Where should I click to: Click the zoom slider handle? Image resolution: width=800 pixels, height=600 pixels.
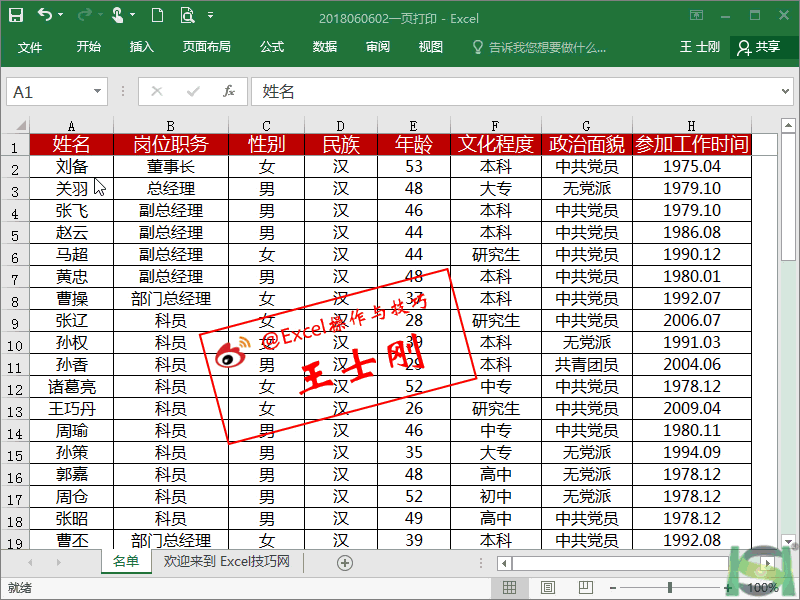[669, 588]
